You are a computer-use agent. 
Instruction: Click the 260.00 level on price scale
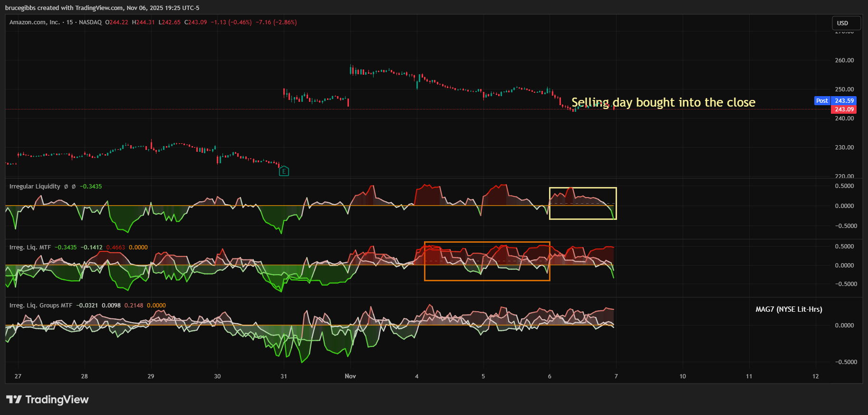click(844, 60)
